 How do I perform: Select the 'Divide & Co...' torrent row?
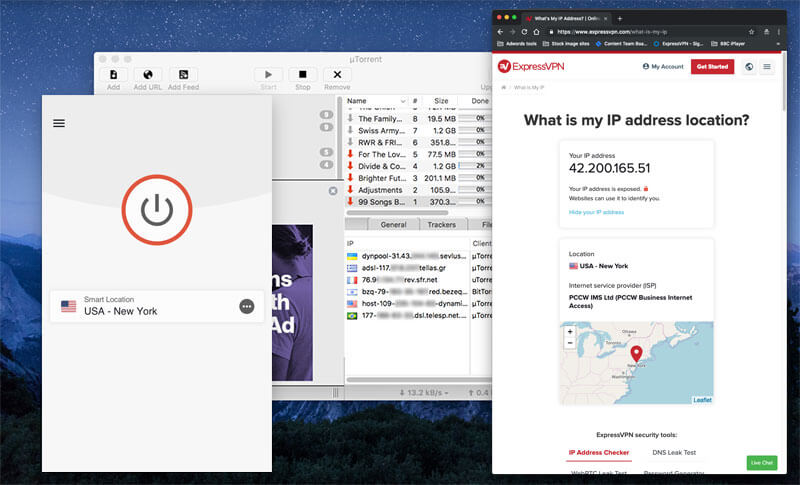pos(418,166)
